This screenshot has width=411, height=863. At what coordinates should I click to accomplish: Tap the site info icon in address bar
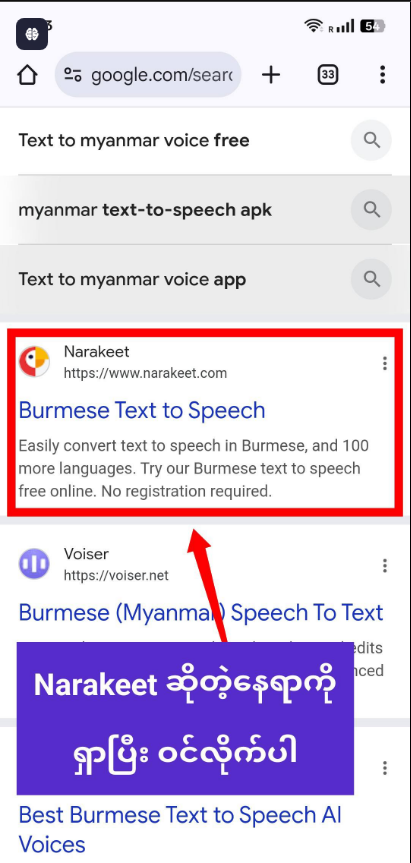73,75
